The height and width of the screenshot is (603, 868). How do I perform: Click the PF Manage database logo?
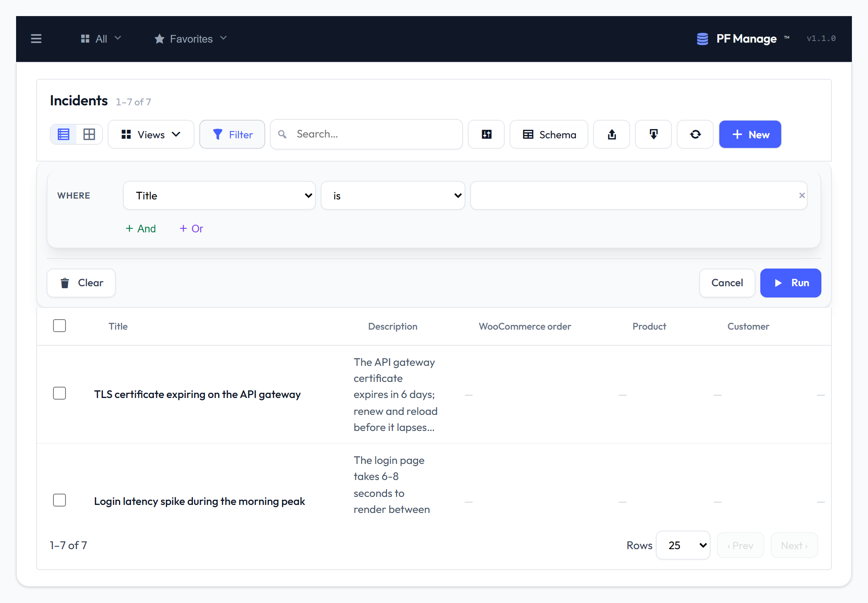702,39
